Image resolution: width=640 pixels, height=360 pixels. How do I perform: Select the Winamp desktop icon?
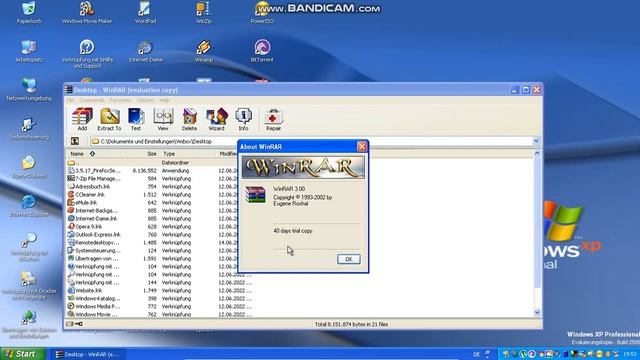coord(204,51)
